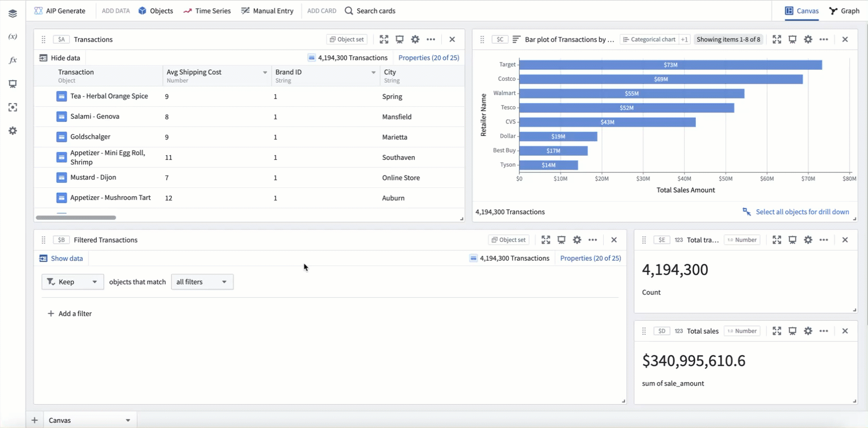Add Objects data
This screenshot has width=868, height=428.
(x=156, y=10)
